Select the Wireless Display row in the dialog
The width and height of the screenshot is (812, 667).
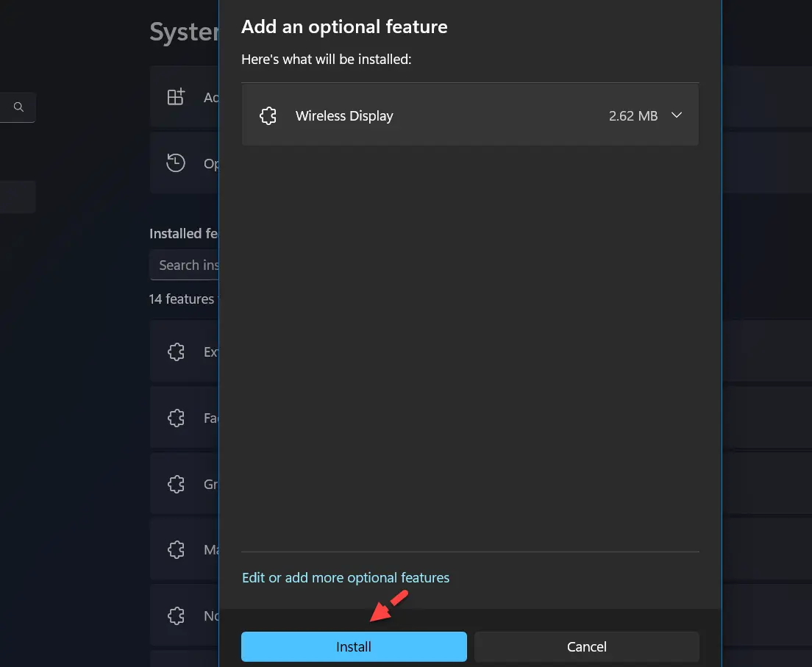470,115
